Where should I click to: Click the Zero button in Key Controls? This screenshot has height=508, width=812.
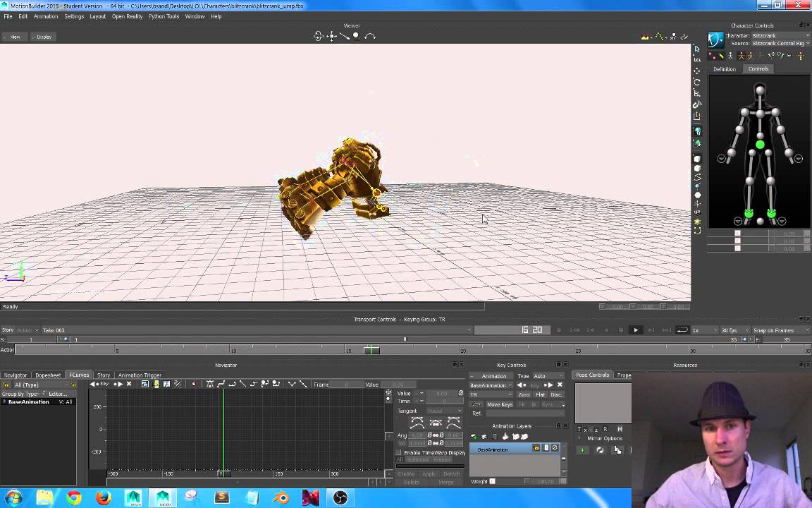[524, 394]
